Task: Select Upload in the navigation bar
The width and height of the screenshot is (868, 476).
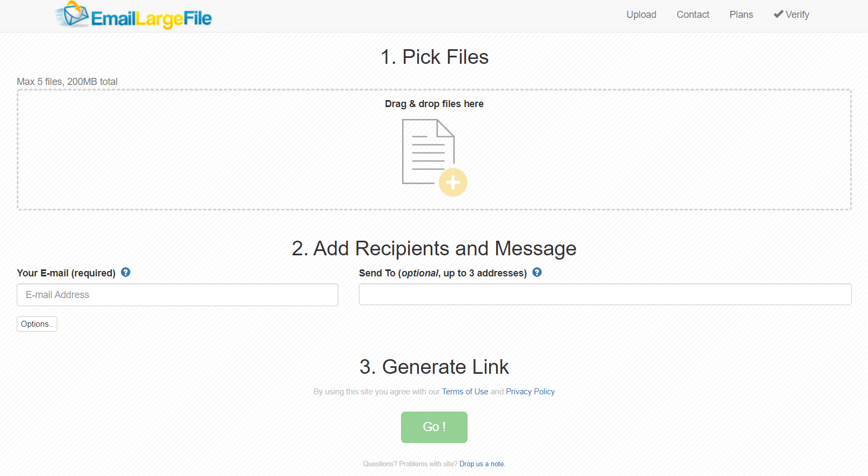Action: tap(641, 15)
